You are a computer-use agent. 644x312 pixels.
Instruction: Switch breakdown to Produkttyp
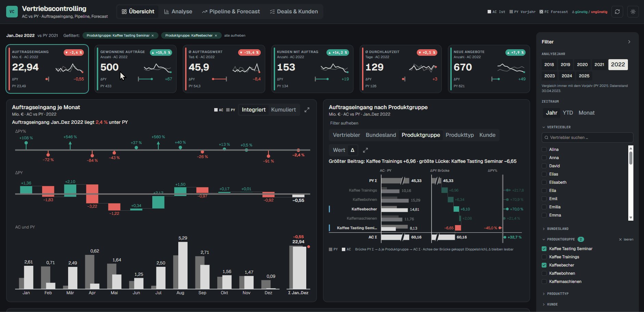pos(460,135)
